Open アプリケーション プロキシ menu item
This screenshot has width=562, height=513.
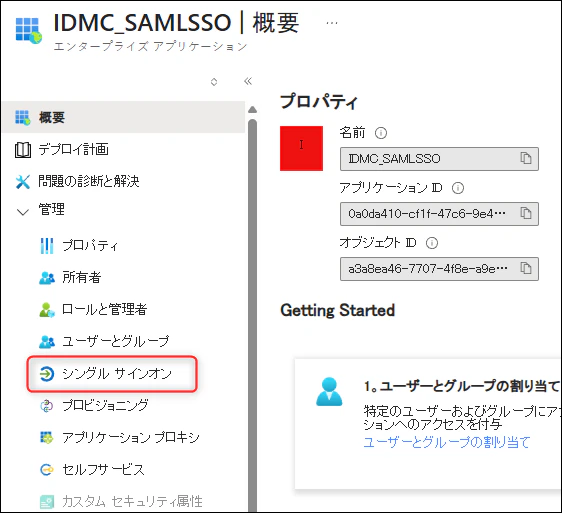131,437
